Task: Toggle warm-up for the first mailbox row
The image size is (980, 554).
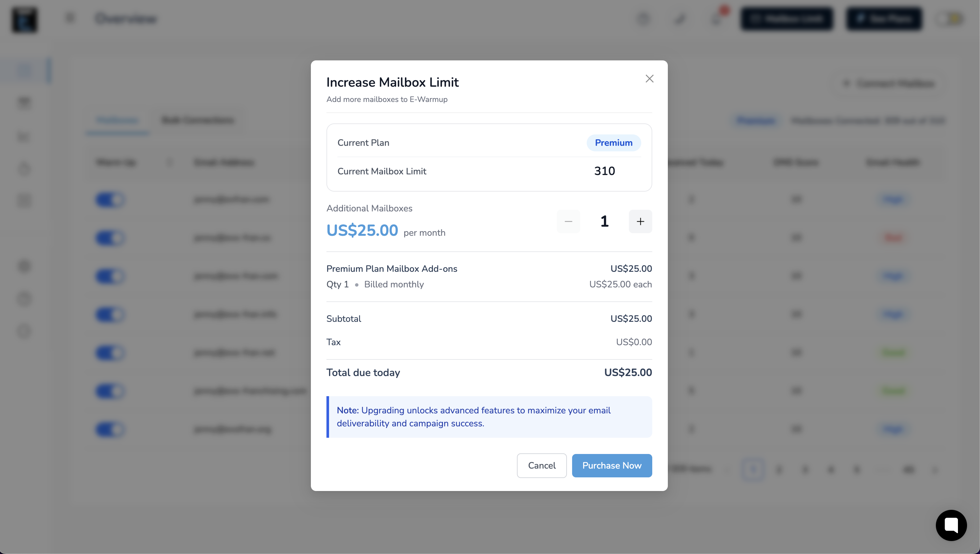Action: (110, 199)
